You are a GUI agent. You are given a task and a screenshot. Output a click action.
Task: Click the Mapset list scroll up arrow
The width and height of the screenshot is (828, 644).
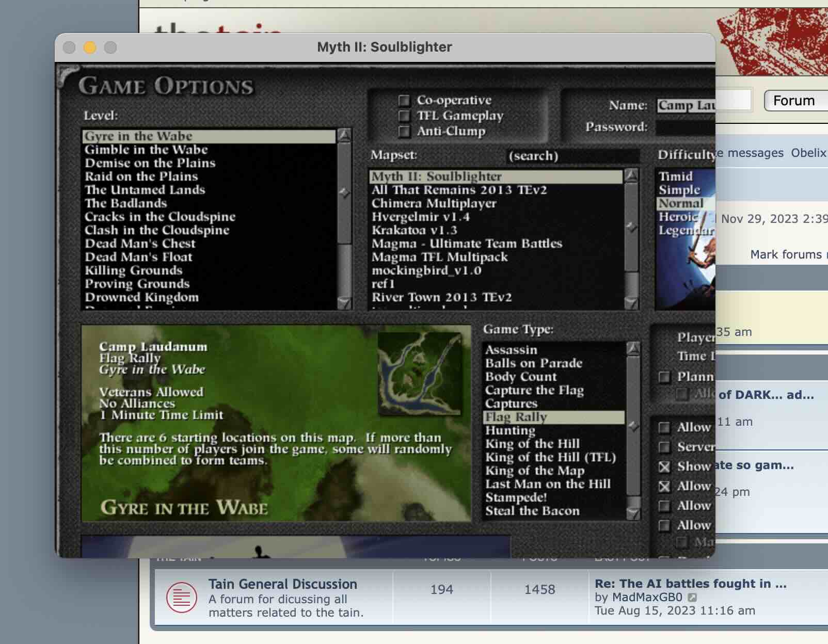631,175
